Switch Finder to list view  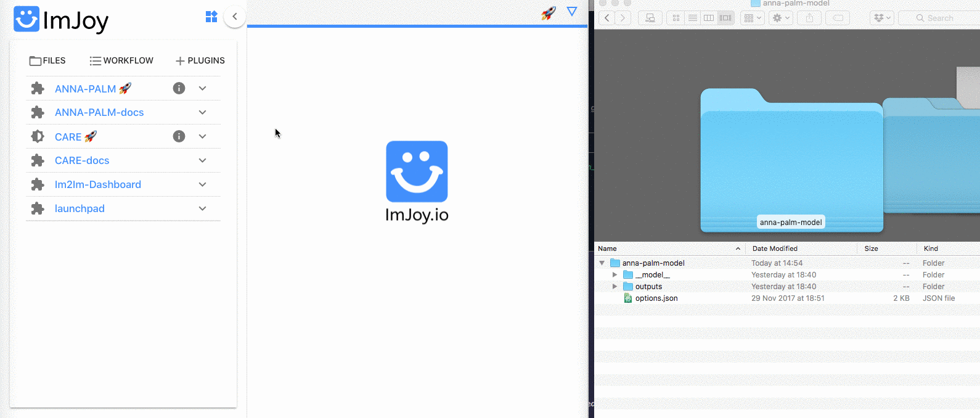(x=693, y=18)
